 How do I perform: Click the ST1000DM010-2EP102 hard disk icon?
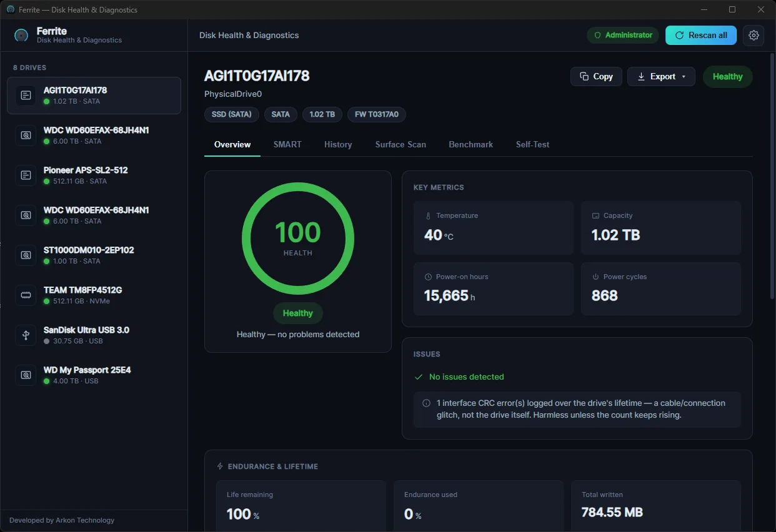tap(26, 255)
